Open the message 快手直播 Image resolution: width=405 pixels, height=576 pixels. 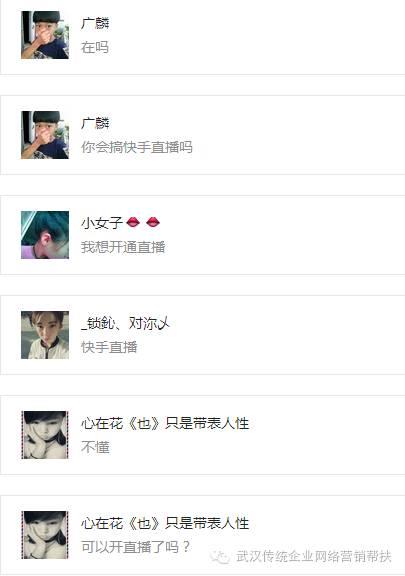coord(109,347)
